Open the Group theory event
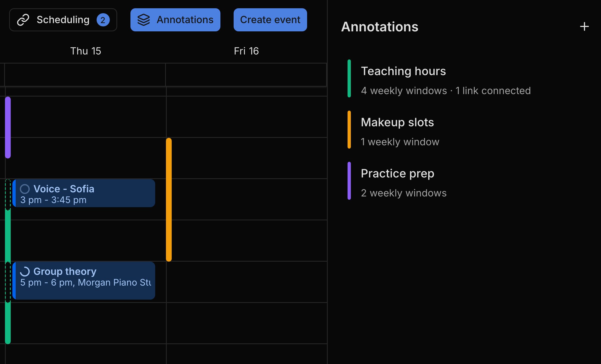This screenshot has height=364, width=601. coord(84,281)
